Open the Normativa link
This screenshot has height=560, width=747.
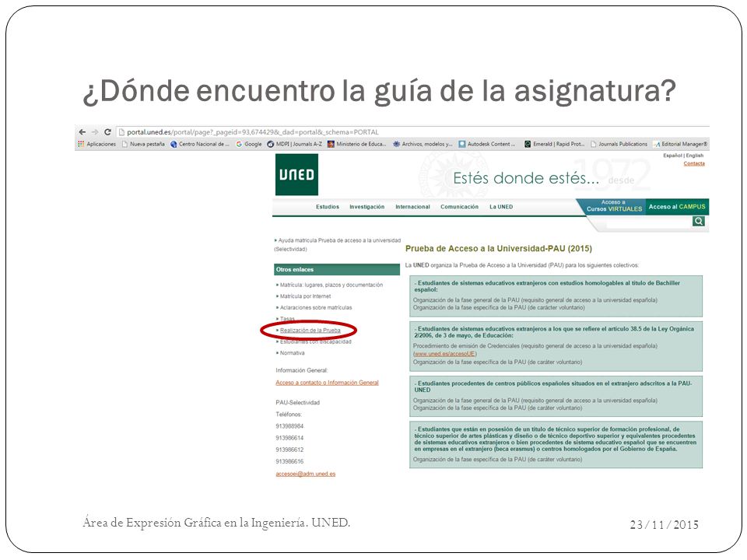[x=292, y=353]
